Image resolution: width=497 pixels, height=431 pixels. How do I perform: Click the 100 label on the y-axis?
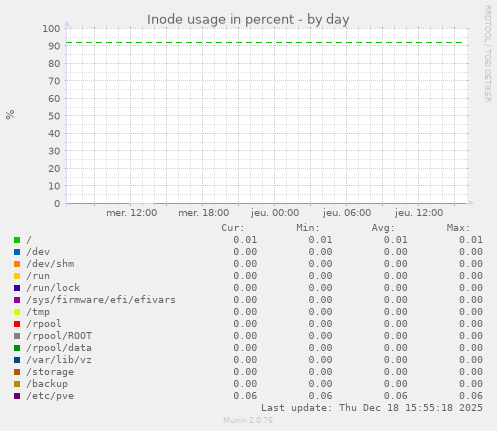click(x=51, y=28)
